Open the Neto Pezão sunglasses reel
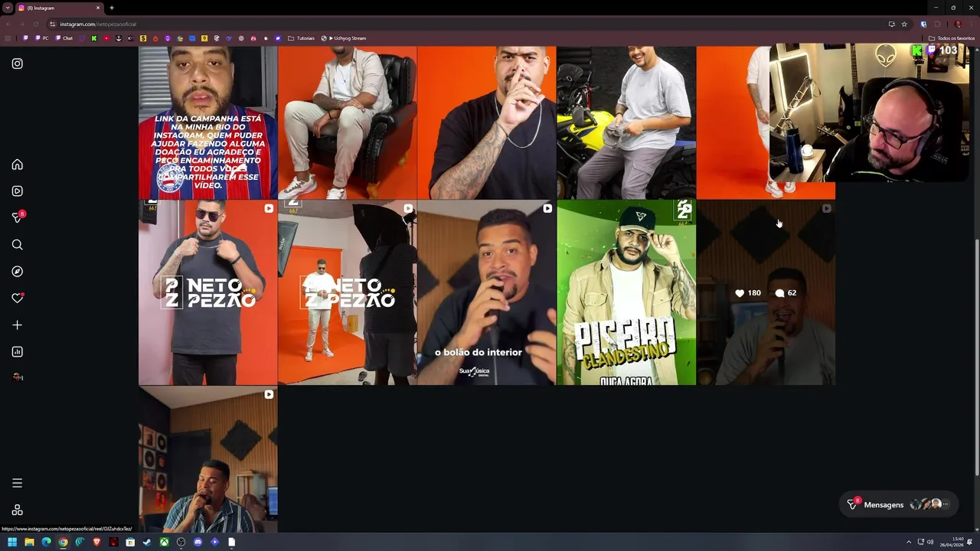980x551 pixels. coord(207,292)
